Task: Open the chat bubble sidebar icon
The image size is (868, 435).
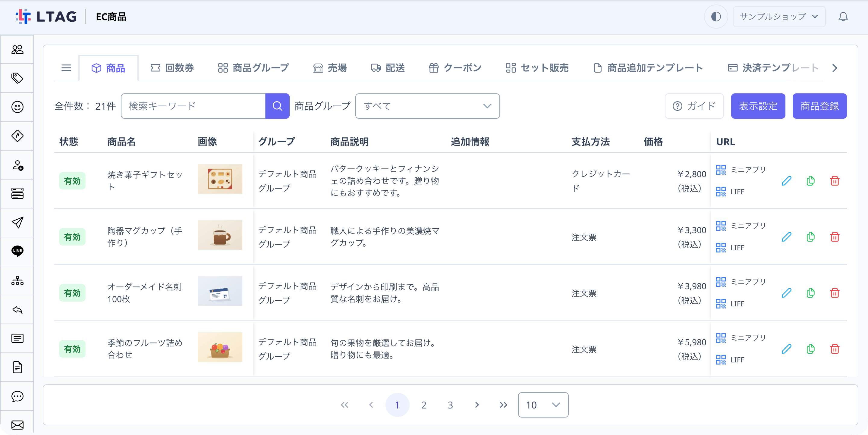Action: click(x=17, y=396)
